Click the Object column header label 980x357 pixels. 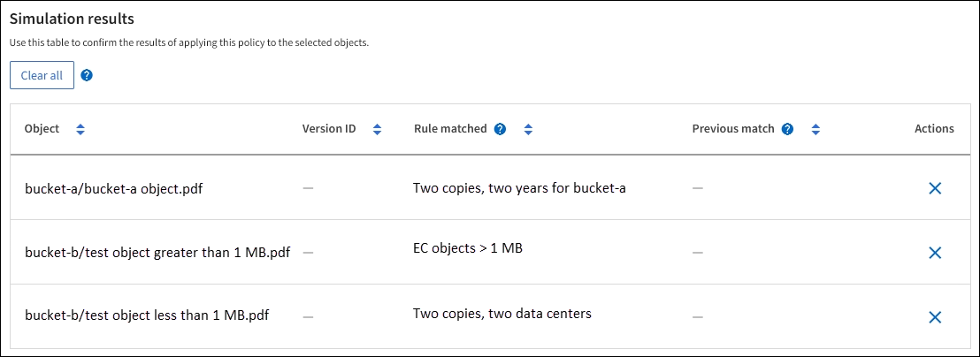pos(42,129)
